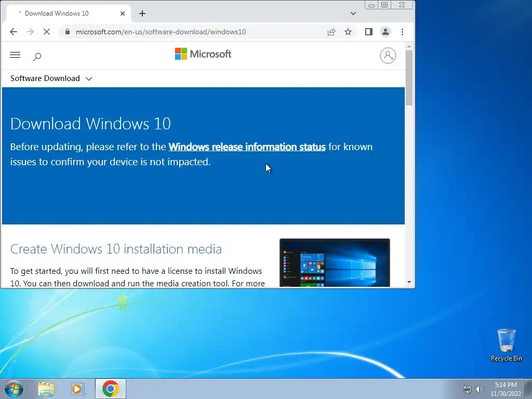Open the Windows Start menu

pyautogui.click(x=14, y=389)
